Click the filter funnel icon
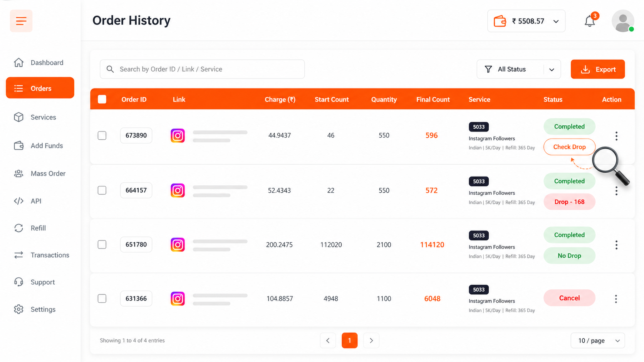Viewport: 644px width, 362px height. pyautogui.click(x=488, y=69)
